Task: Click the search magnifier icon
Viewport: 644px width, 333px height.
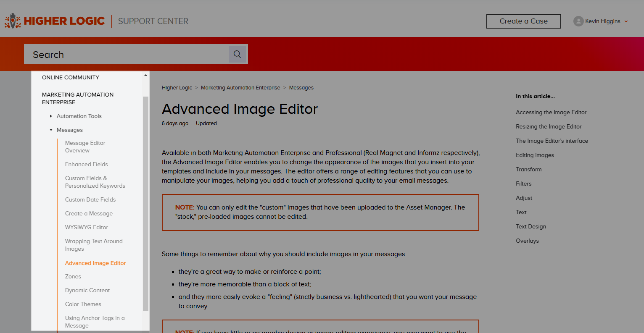Action: coord(237,54)
